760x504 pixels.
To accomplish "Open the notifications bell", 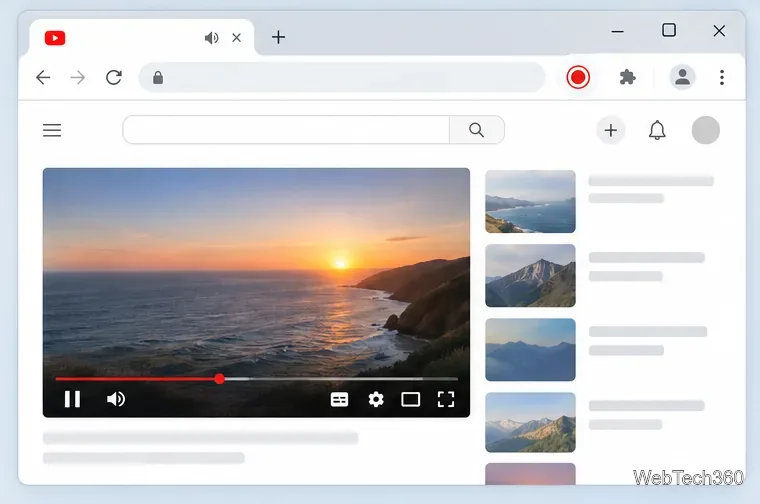I will click(x=657, y=130).
